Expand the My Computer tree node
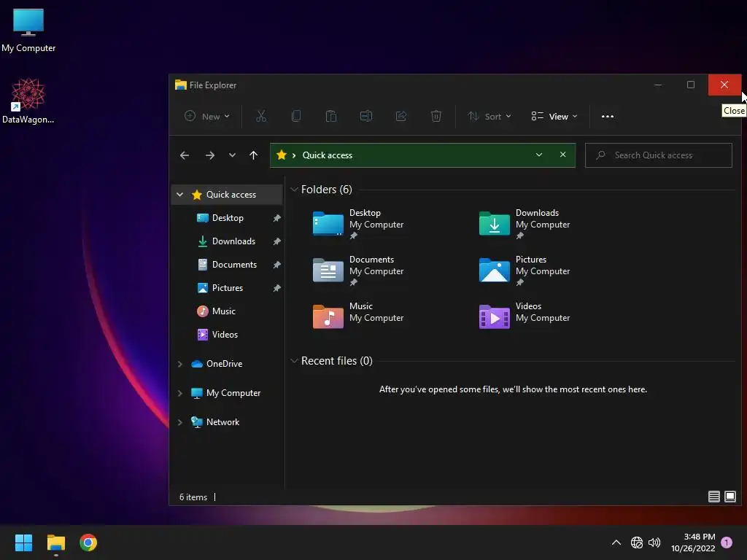 179,393
